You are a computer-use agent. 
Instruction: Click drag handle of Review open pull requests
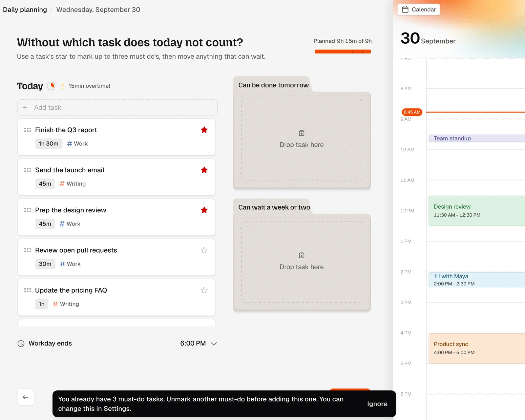(x=28, y=250)
